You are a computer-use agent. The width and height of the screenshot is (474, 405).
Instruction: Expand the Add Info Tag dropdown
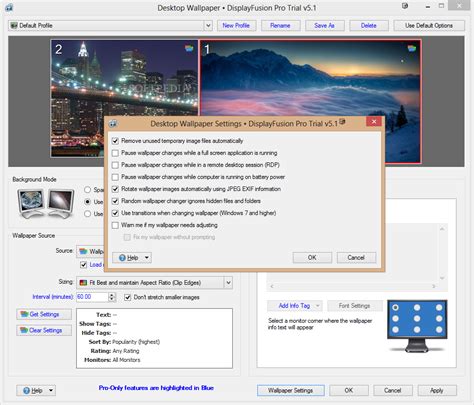318,306
